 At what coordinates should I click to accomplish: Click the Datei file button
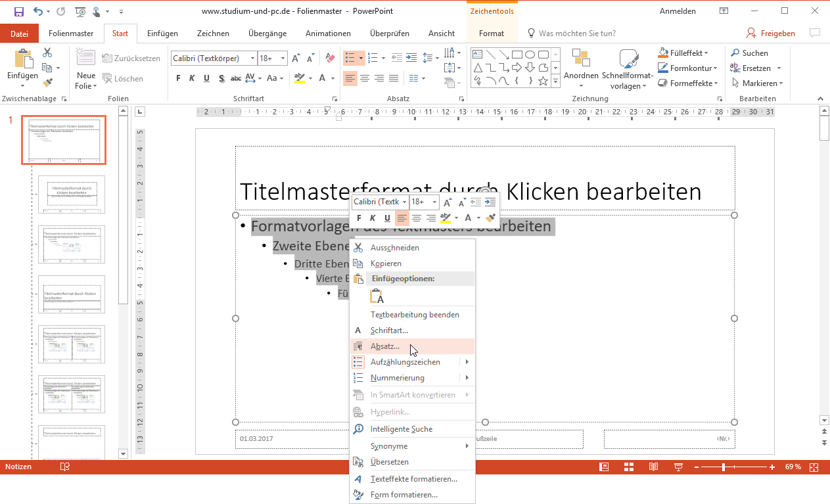(20, 34)
